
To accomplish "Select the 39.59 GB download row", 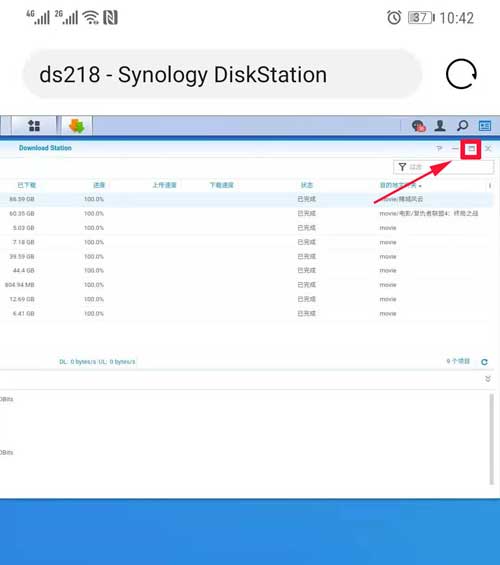I will (246, 257).
